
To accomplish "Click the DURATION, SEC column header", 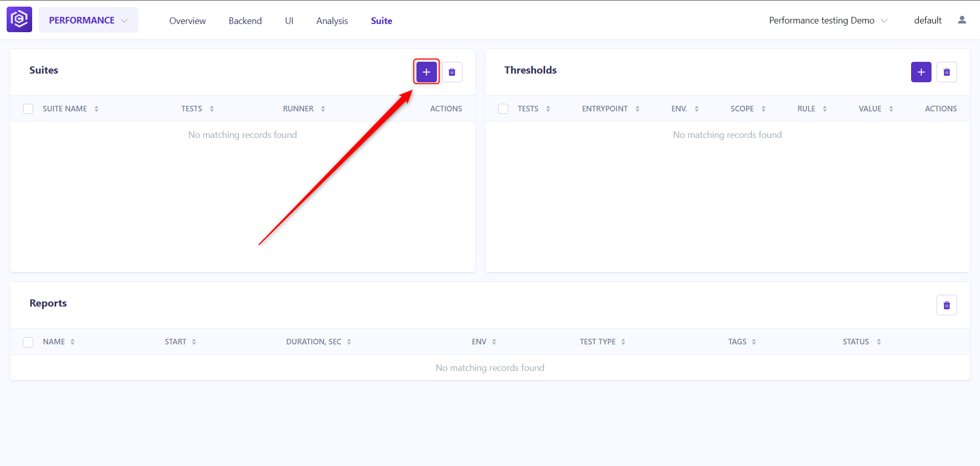I will click(x=313, y=342).
